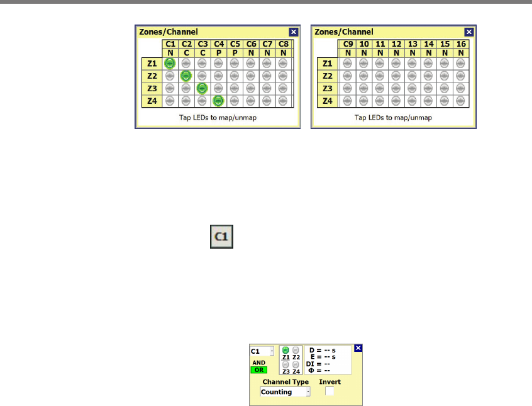Map Z2 LED to channel 10
The width and height of the screenshot is (532, 406).
(363, 76)
